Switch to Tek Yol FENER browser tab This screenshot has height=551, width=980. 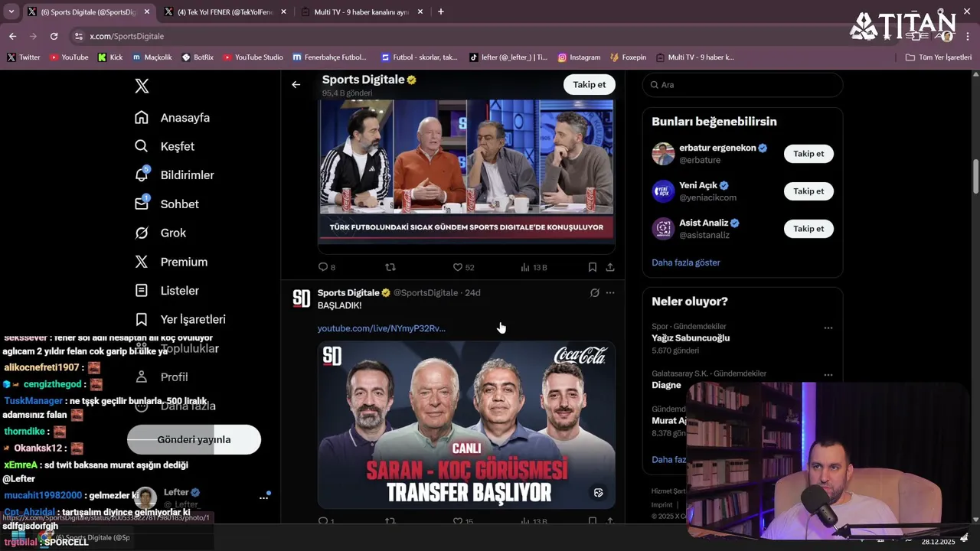(x=224, y=11)
